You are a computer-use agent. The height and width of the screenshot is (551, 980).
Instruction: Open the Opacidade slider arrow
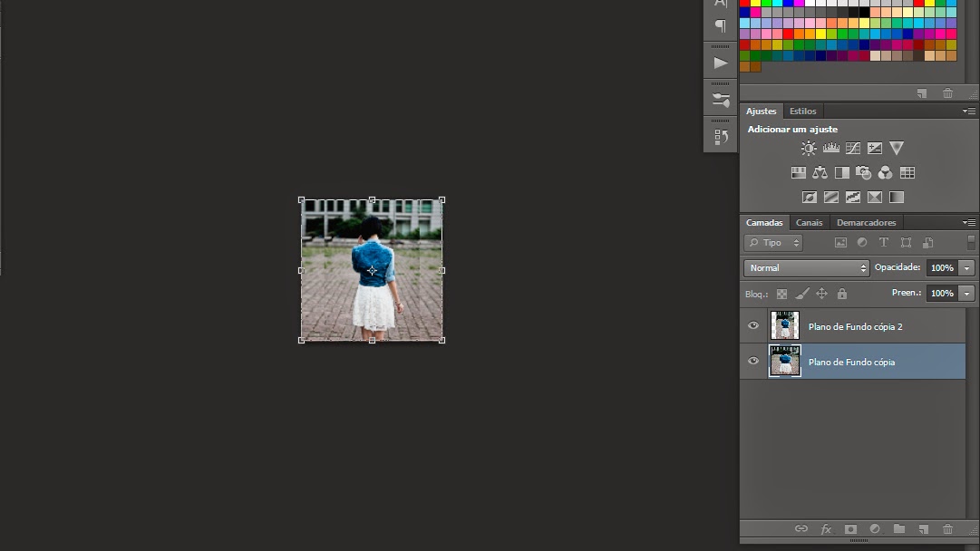967,268
